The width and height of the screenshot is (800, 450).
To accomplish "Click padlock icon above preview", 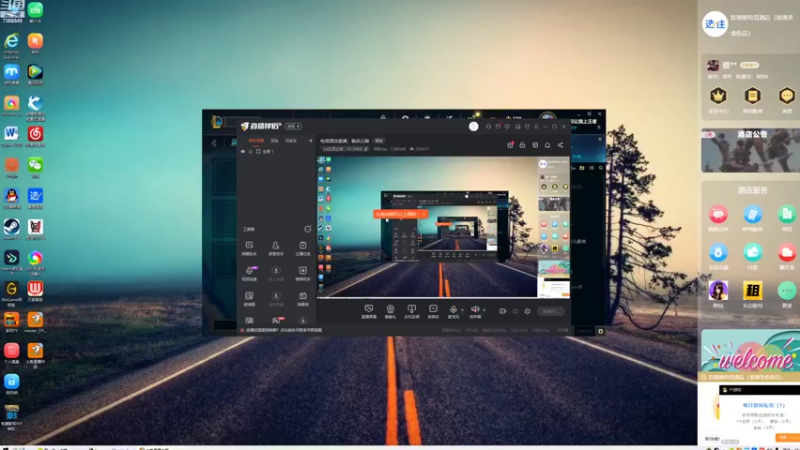I will pyautogui.click(x=522, y=145).
